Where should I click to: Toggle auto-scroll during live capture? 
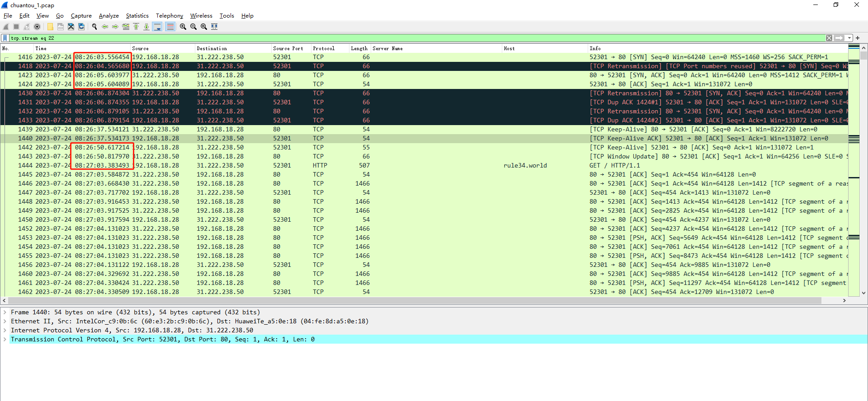[157, 27]
